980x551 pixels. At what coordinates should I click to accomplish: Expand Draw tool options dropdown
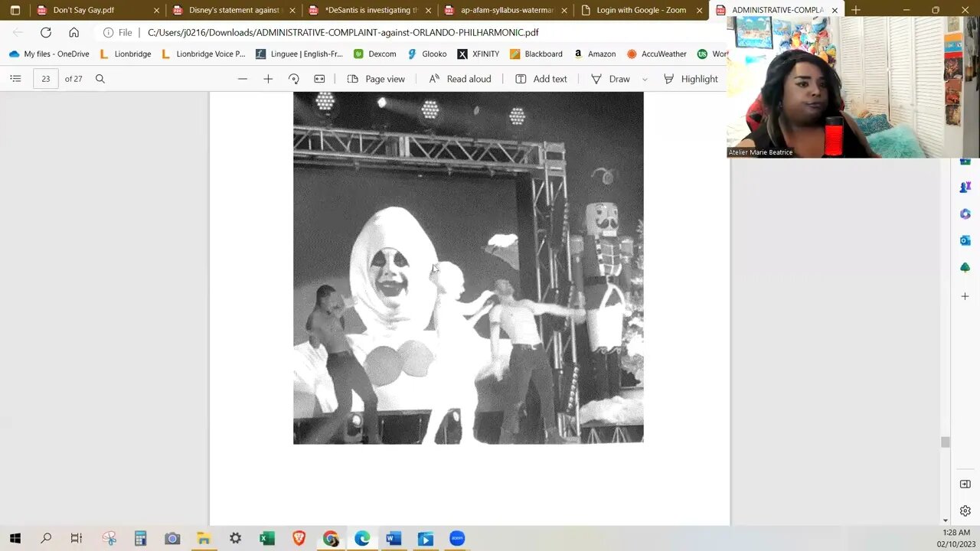tap(645, 79)
